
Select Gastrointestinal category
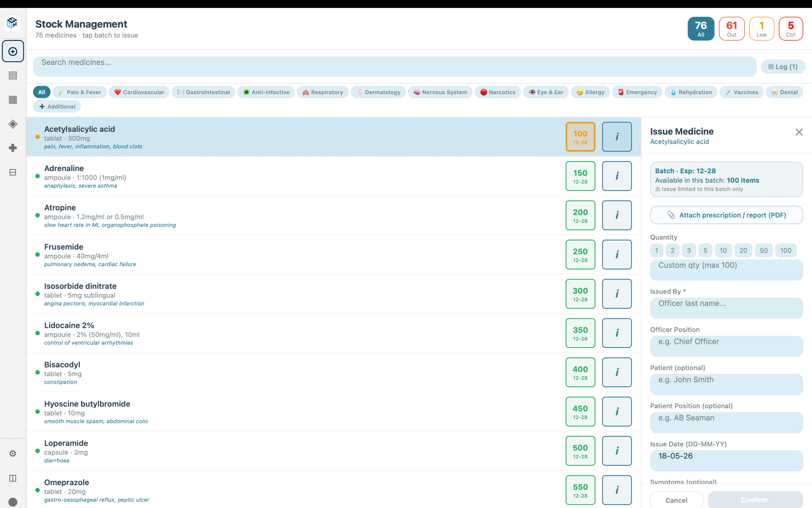(x=203, y=92)
